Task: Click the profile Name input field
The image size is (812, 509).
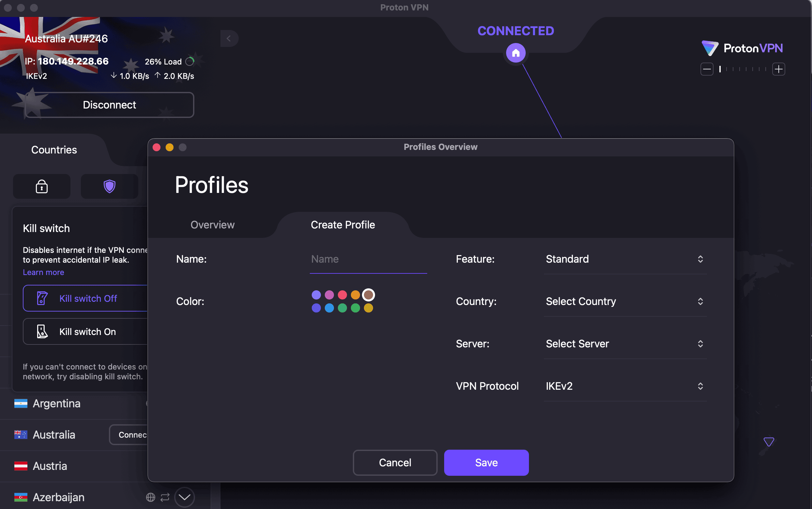Action: (x=368, y=259)
